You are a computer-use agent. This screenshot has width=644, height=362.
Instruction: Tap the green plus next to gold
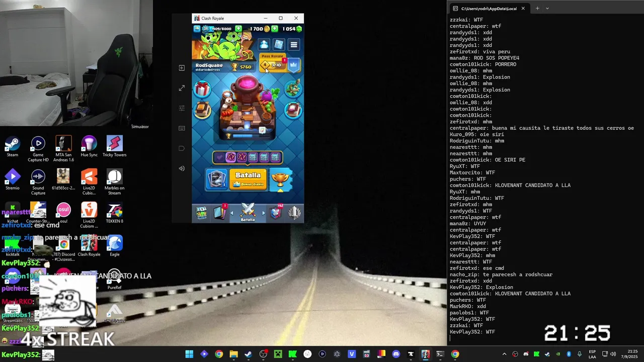274,29
